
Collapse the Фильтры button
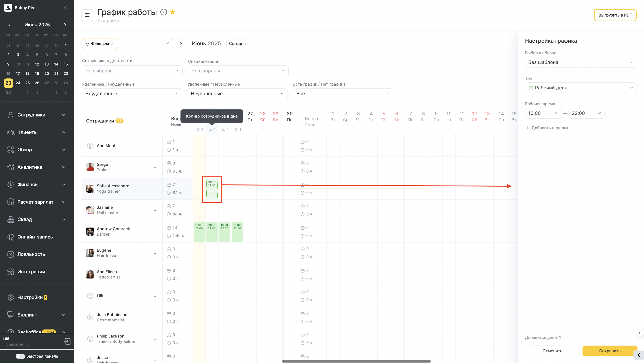(100, 44)
